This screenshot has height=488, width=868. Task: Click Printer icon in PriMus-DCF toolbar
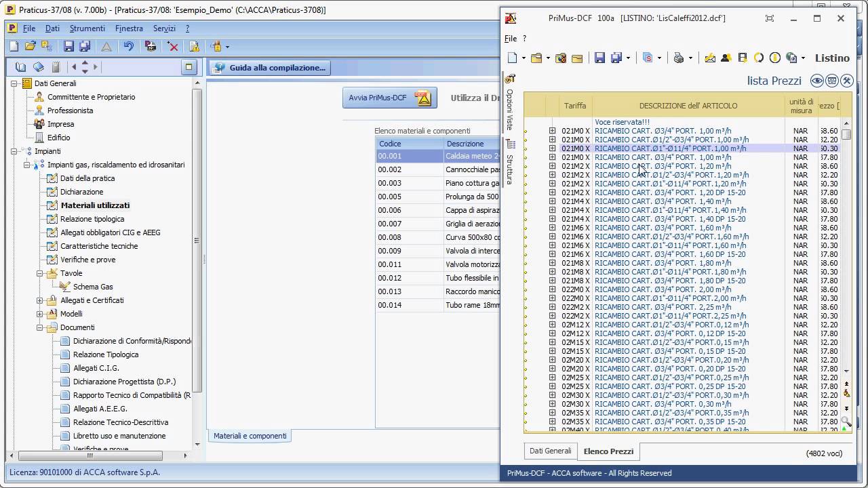tap(679, 58)
